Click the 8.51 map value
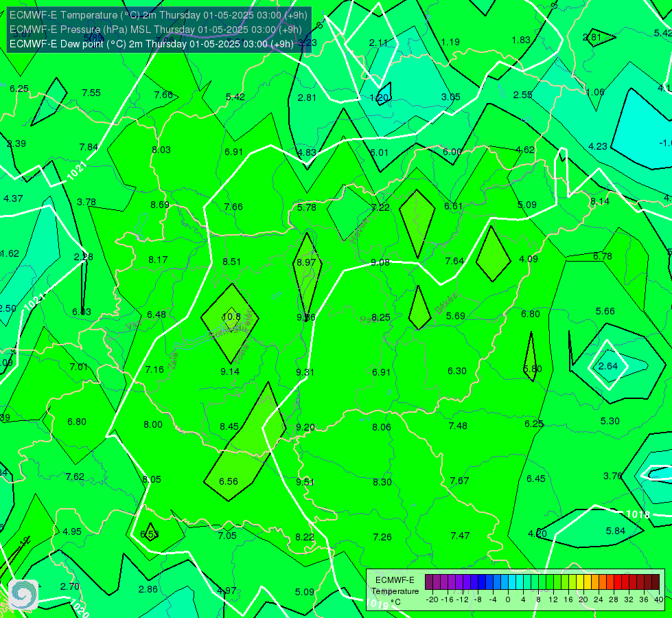Viewport: 672px width, 618px height. [231, 262]
